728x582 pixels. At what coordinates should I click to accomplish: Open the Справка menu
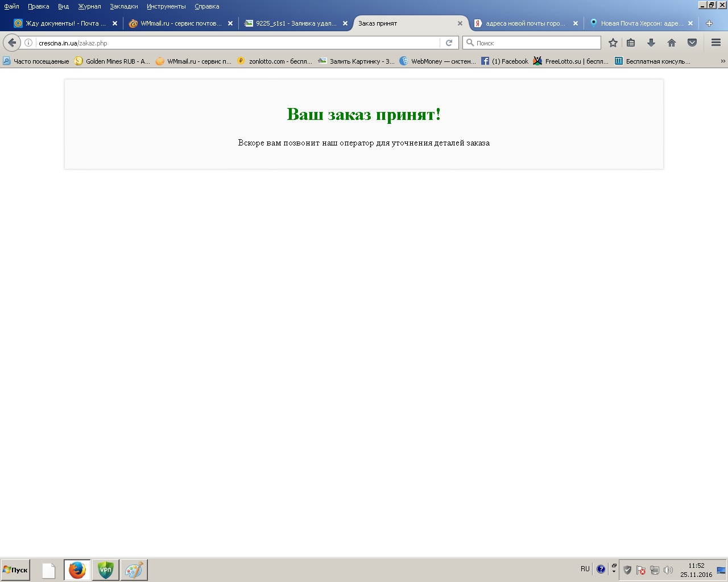click(x=207, y=6)
